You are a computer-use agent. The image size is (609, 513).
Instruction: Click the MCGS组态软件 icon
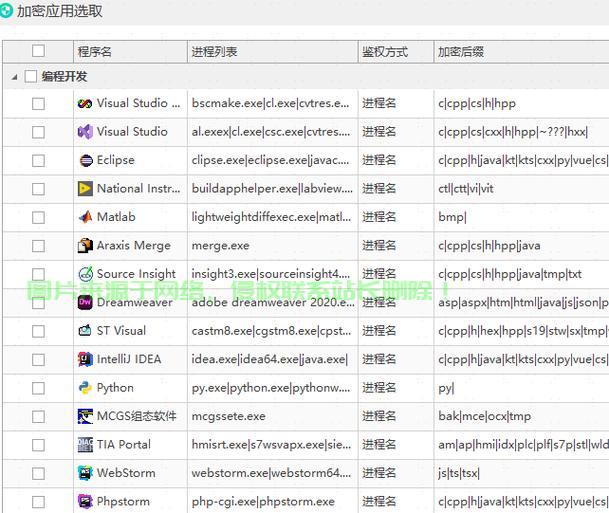[85, 416]
